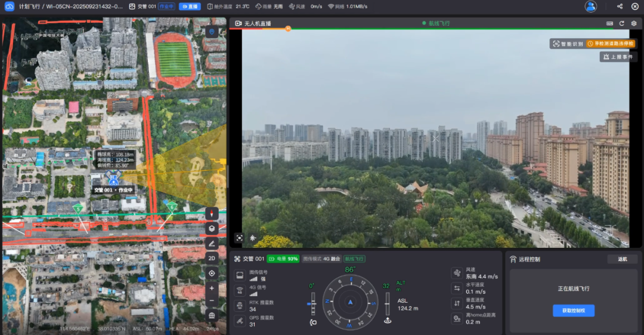Open the map layers panel
This screenshot has width=644, height=335.
[212, 228]
